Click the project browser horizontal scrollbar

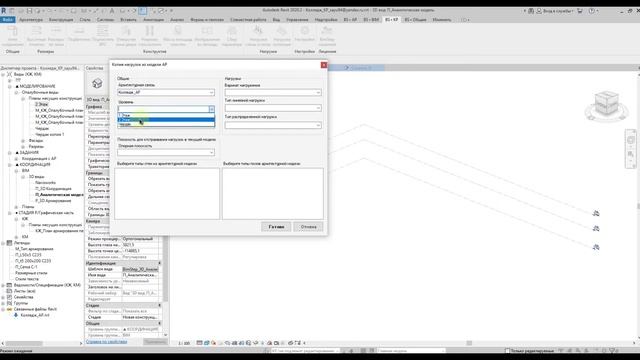[24, 343]
